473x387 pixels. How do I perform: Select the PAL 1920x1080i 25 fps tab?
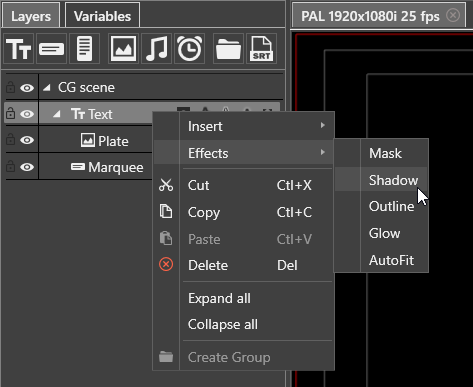point(370,16)
